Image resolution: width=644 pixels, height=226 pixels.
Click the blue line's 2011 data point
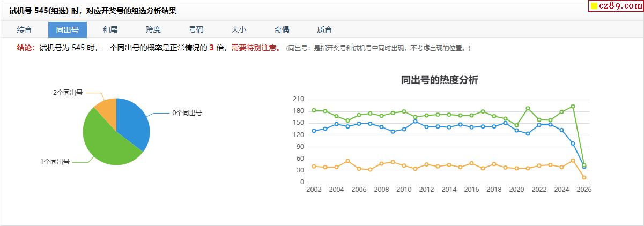coord(415,121)
